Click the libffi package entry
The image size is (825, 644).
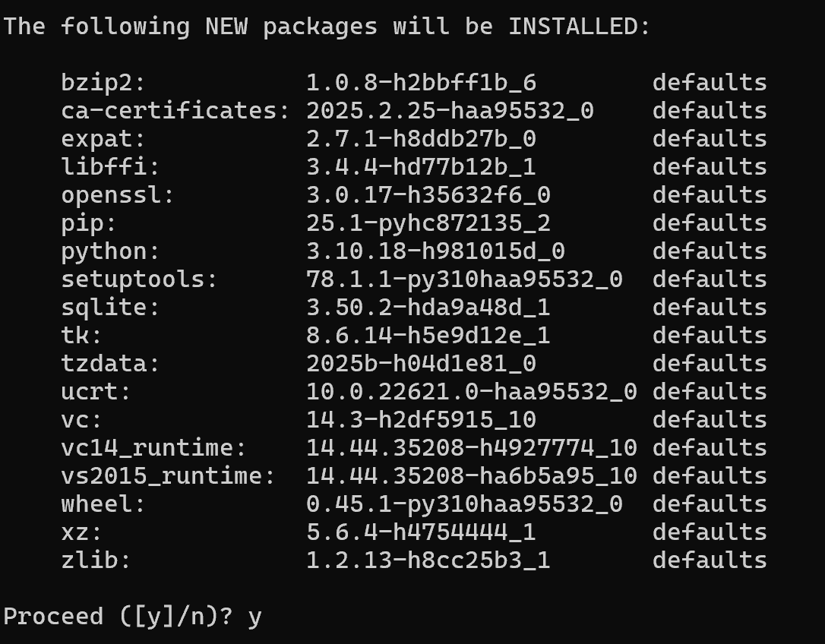point(110,167)
